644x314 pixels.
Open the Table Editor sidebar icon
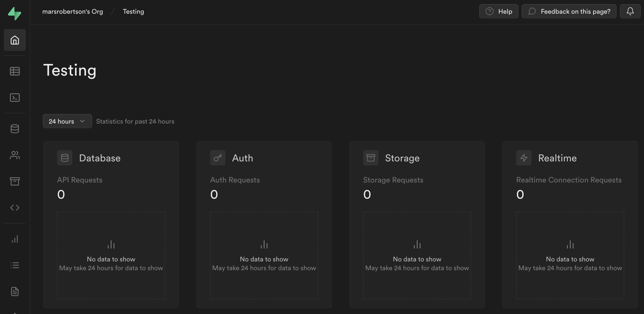(x=15, y=71)
